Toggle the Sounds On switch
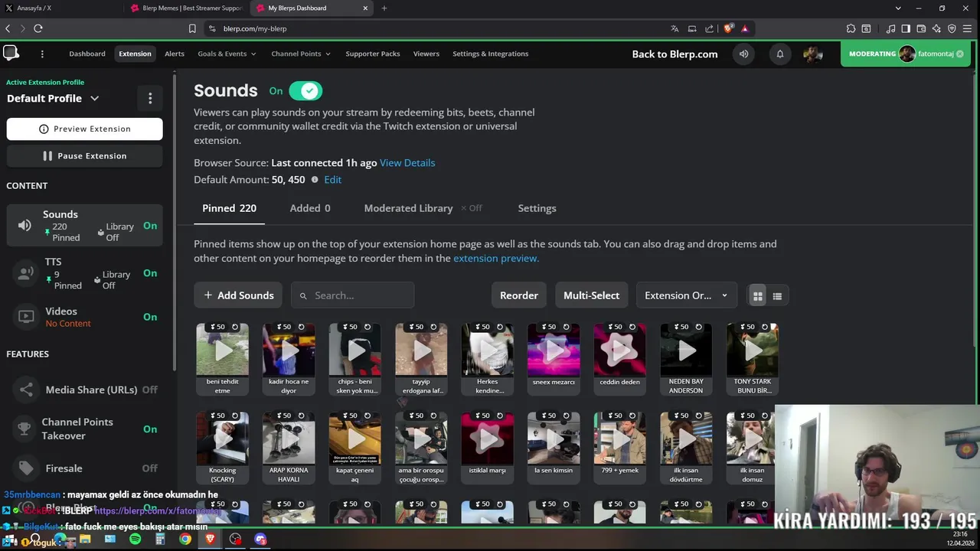The height and width of the screenshot is (551, 980). coord(305,91)
